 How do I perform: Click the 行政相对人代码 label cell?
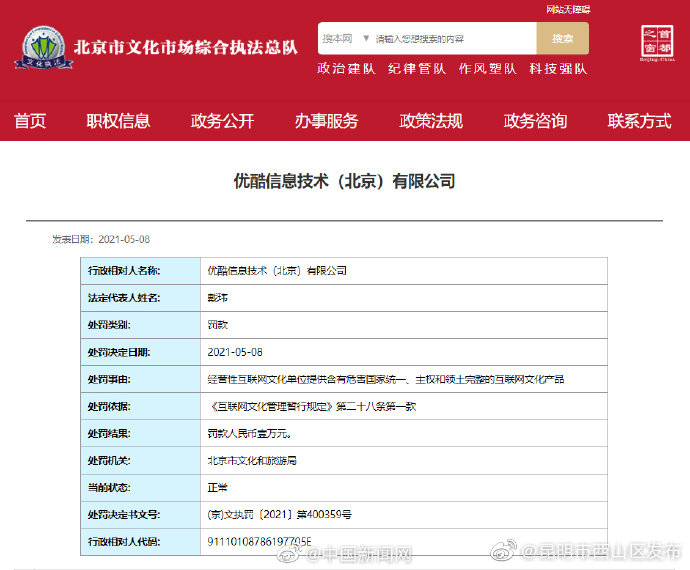tap(141, 542)
